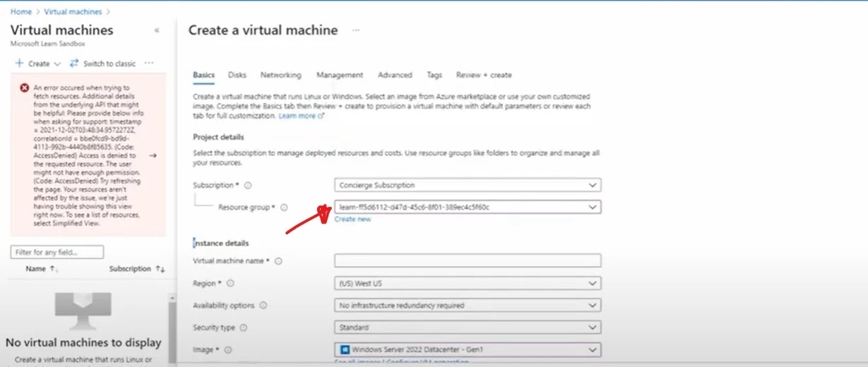Switch to the Tags tab
This screenshot has height=367, width=868.
click(x=434, y=75)
